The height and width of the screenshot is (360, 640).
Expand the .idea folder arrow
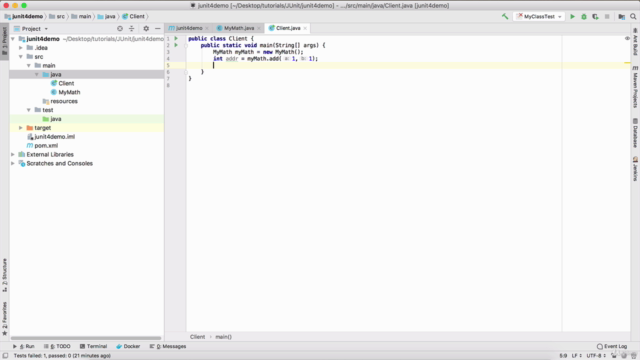tap(21, 48)
